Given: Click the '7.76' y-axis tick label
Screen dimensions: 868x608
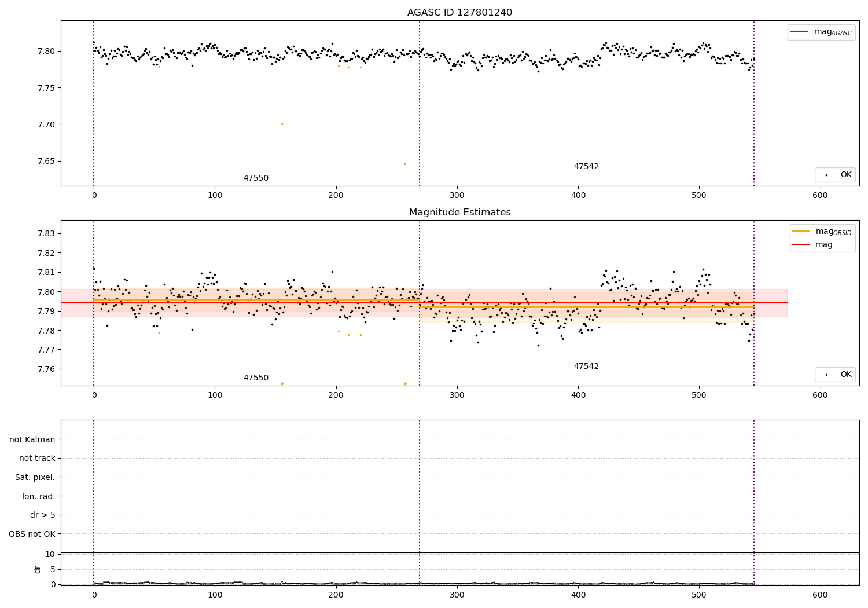Looking at the screenshot, I should coord(46,369).
